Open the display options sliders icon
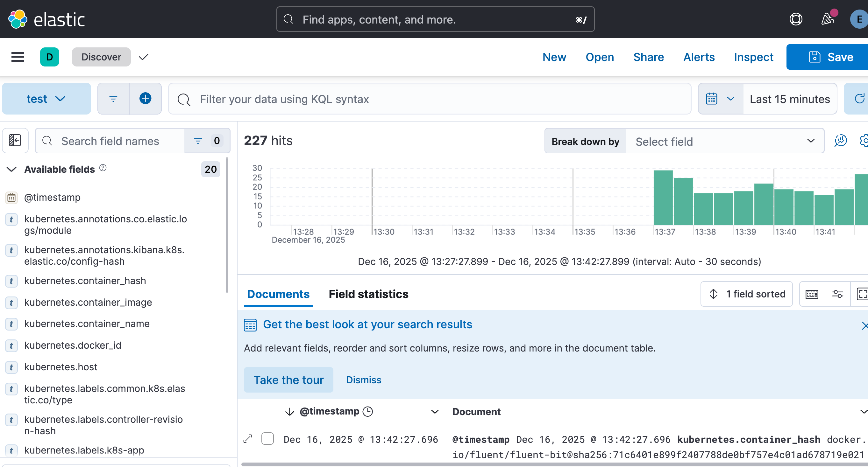The width and height of the screenshot is (868, 467). click(x=837, y=294)
